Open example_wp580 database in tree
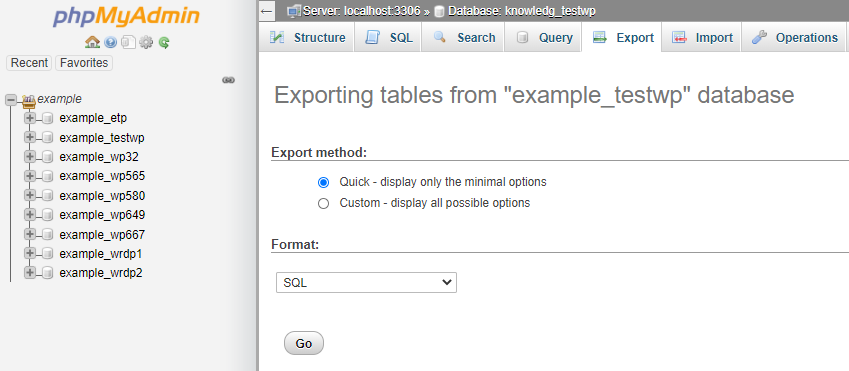The image size is (849, 371). 102,196
